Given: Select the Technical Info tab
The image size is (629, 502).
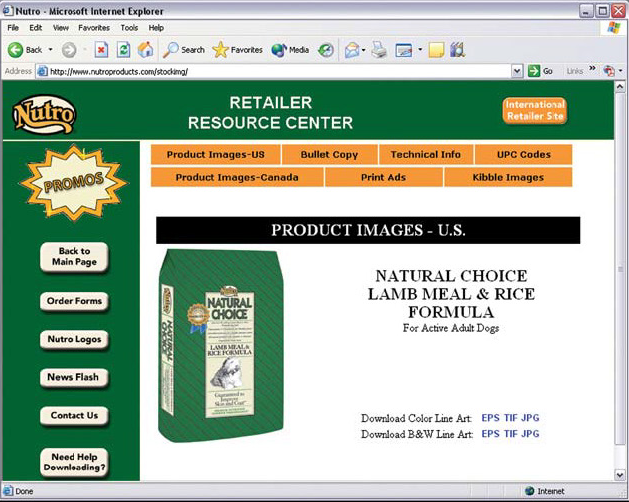Looking at the screenshot, I should coord(426,155).
